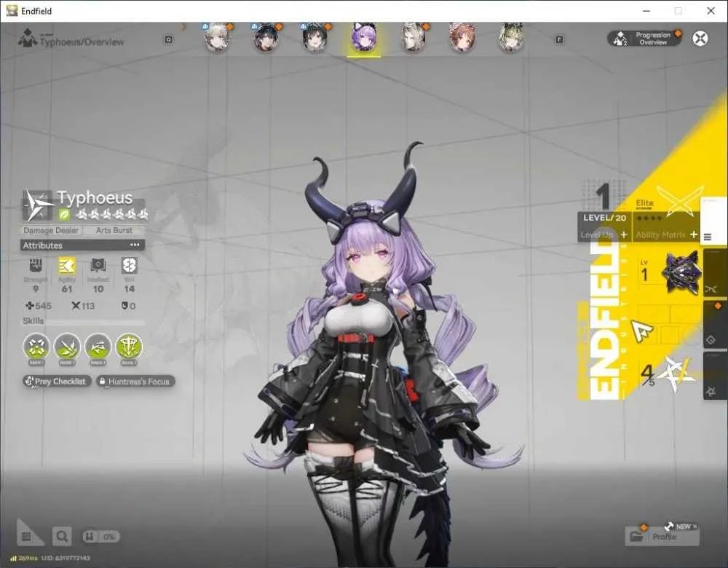
Task: Select the purple-haired Typhoeus portrait tab
Action: click(x=364, y=38)
